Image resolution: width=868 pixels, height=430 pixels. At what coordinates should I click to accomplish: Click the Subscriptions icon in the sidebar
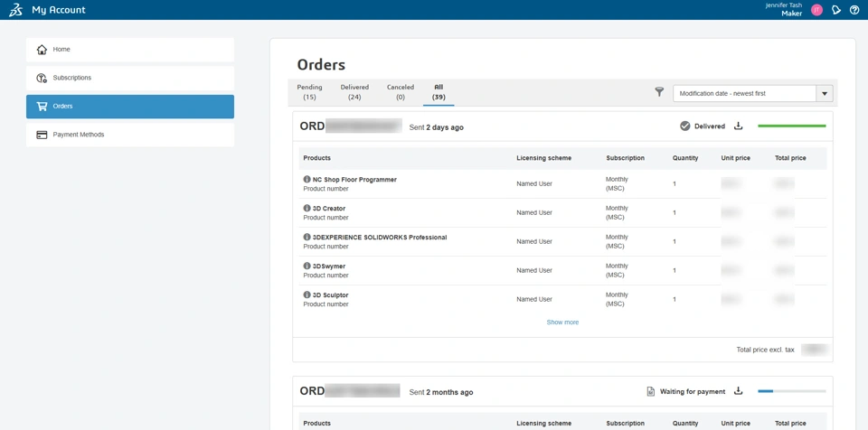point(42,78)
